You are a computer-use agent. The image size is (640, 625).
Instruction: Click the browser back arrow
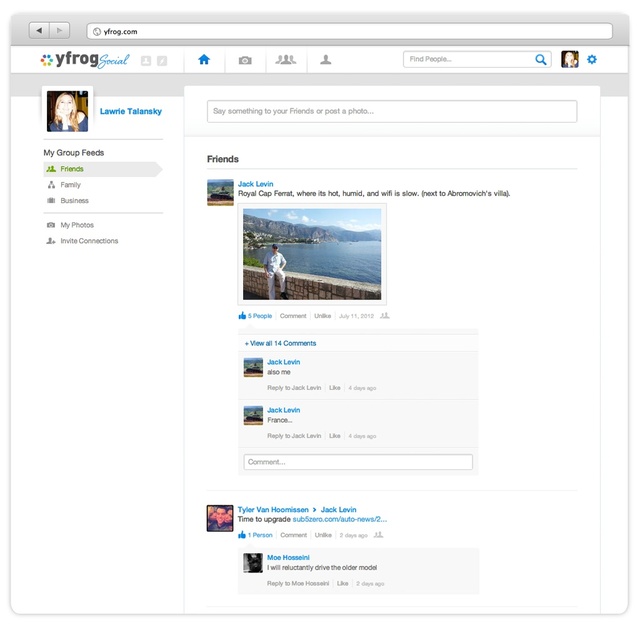(39, 31)
